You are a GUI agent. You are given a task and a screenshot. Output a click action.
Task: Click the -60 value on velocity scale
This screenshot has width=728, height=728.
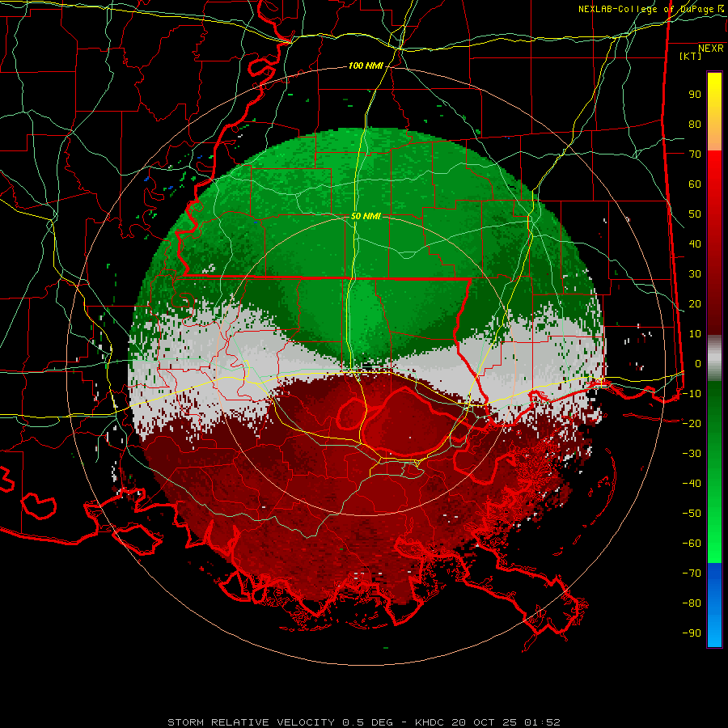[x=692, y=544]
